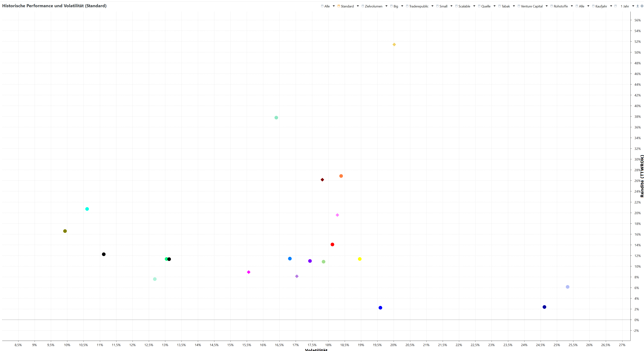Image resolution: width=644 pixels, height=351 pixels.
Task: Toggle the Kaufjahr filter checkbox icon
Action: click(x=593, y=6)
